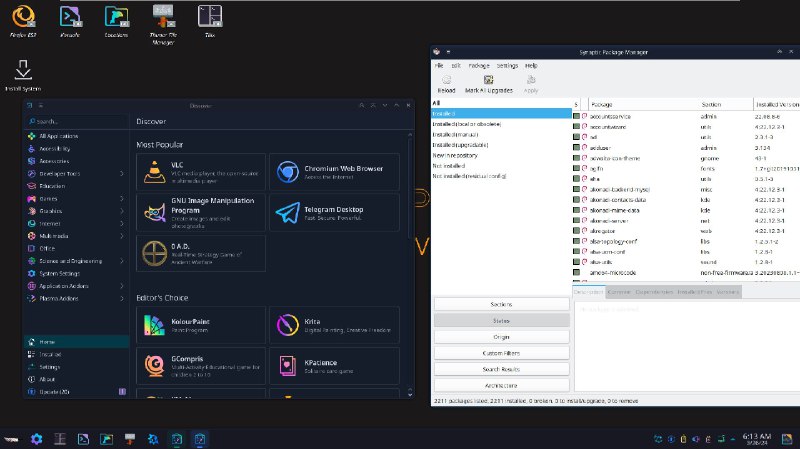Image resolution: width=800 pixels, height=449 pixels.
Task: Open the Telegram Desktop card
Action: click(334, 212)
